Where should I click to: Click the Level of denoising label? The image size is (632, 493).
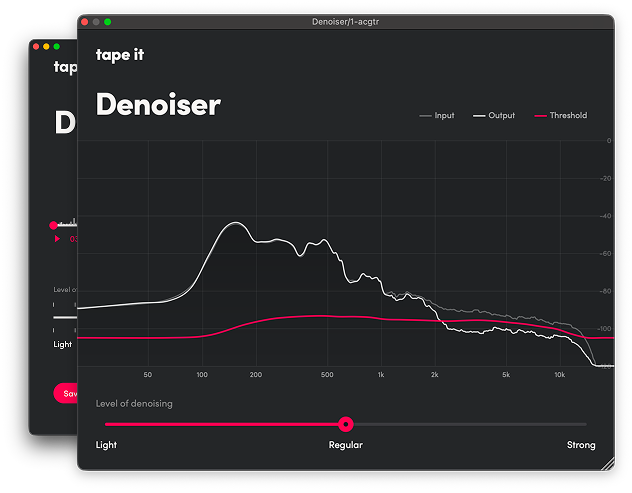[134, 404]
